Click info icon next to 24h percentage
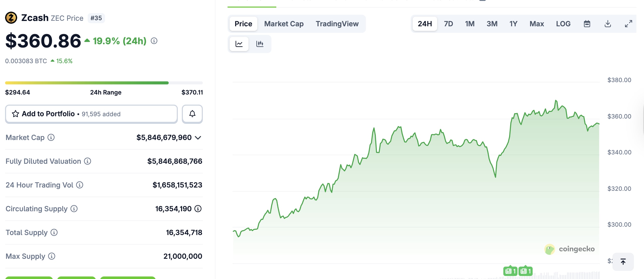 (x=154, y=41)
